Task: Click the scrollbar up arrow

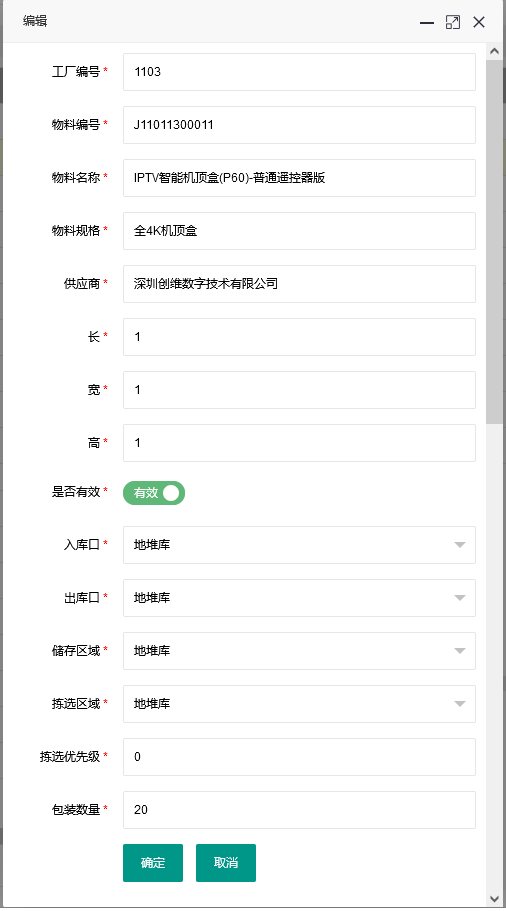Action: [494, 51]
